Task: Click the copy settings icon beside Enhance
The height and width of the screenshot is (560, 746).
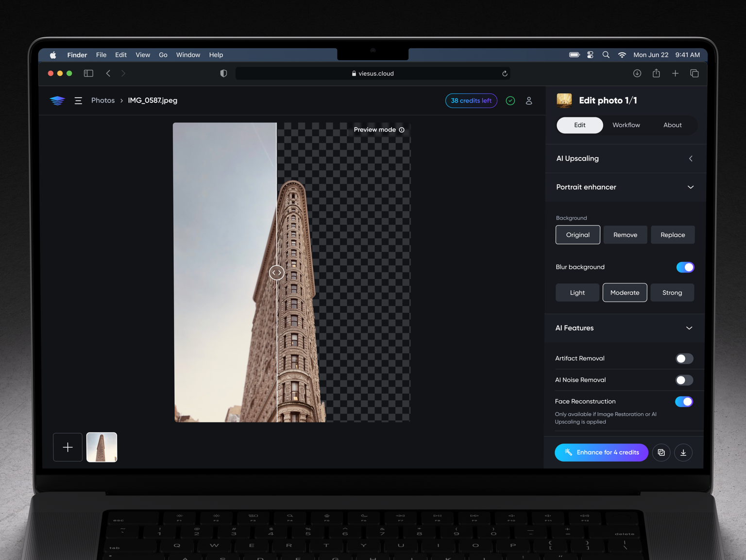Action: pyautogui.click(x=661, y=453)
